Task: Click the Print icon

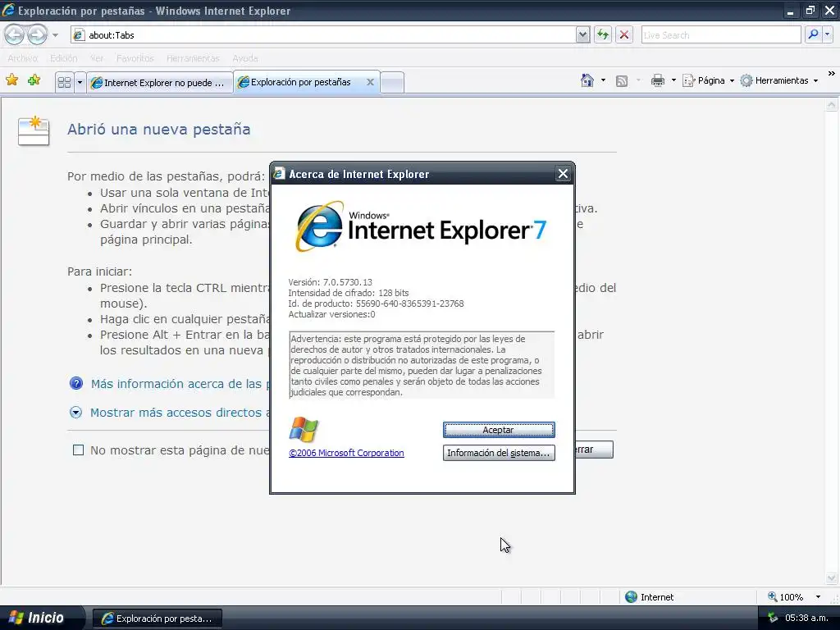Action: 657,80
